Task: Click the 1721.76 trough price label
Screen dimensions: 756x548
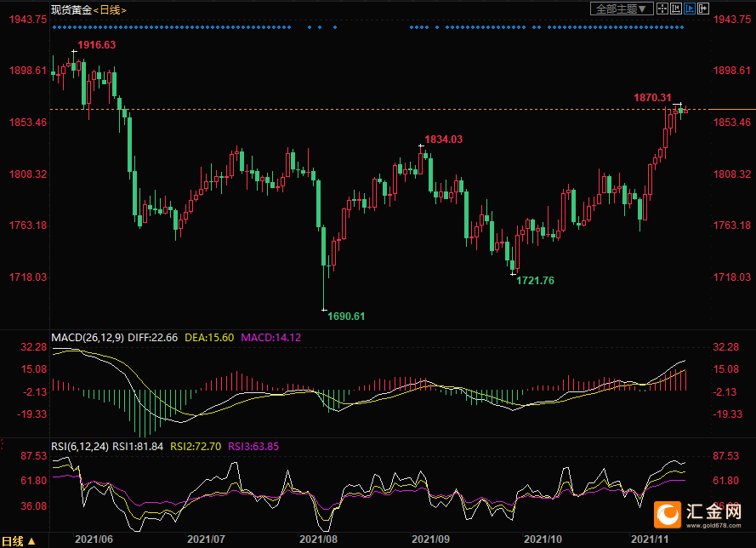Action: click(x=536, y=281)
